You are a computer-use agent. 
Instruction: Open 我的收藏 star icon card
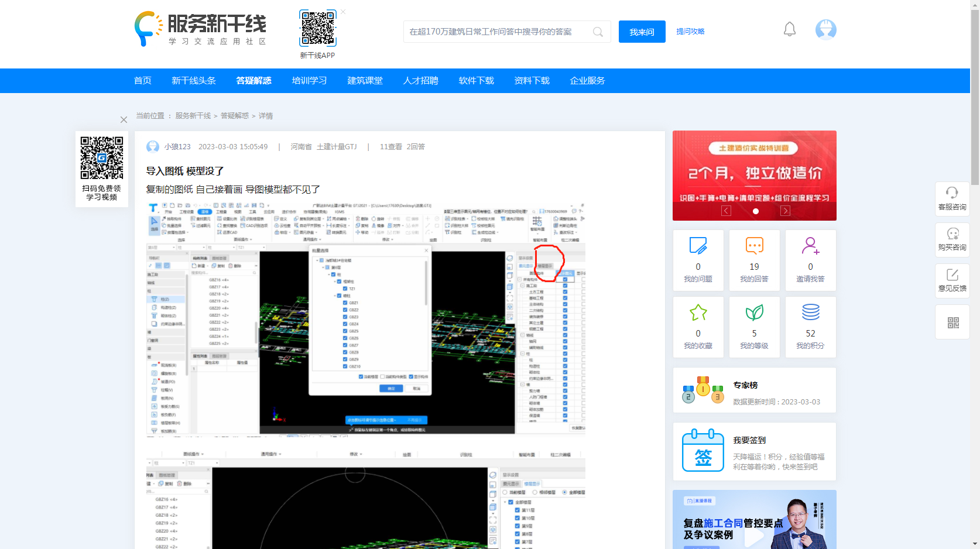point(698,313)
